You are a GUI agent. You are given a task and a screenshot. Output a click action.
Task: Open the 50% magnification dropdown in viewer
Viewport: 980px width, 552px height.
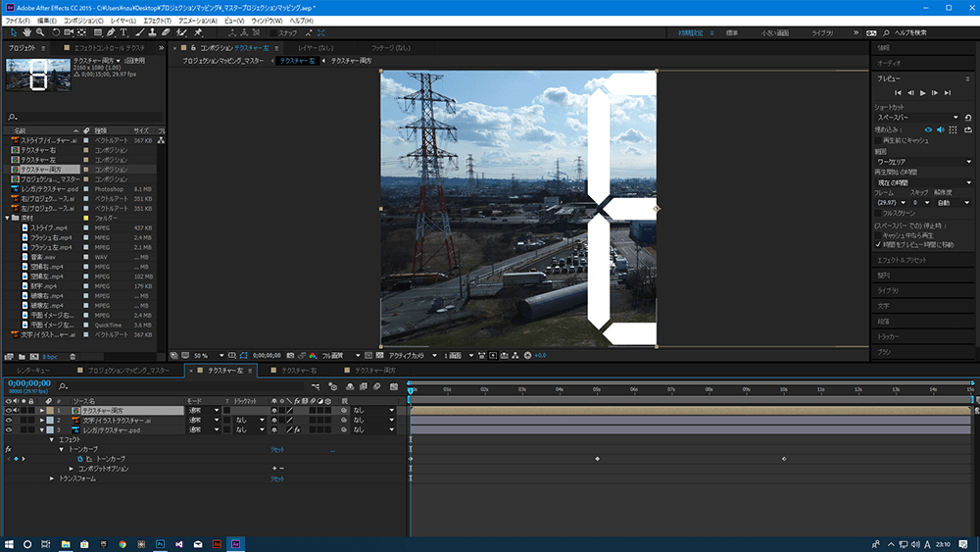point(207,355)
